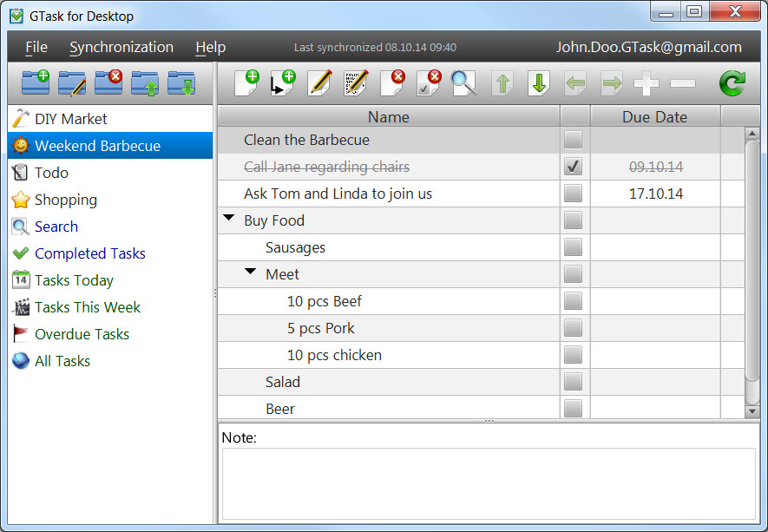Viewport: 768px width, 532px height.
Task: Collapse all tasks with the minus icon
Action: (683, 83)
